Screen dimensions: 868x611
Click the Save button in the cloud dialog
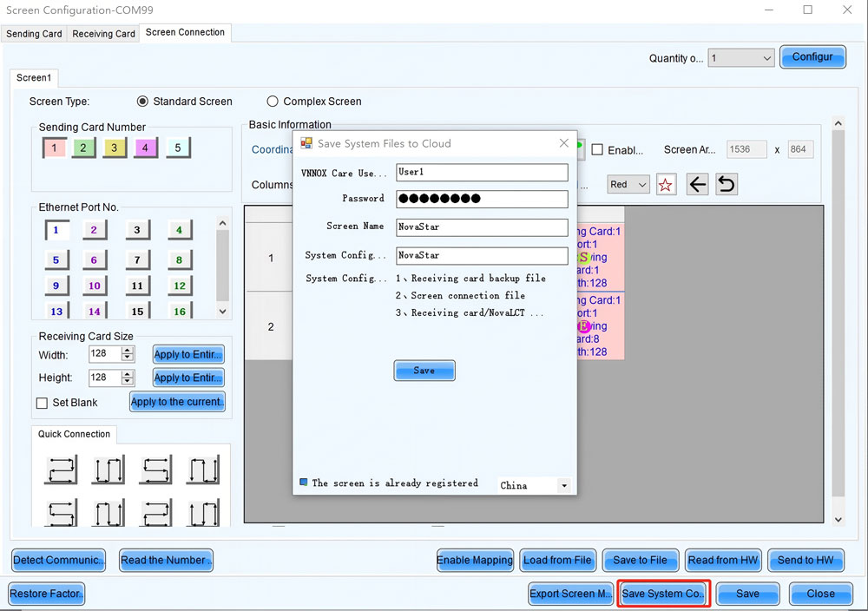click(424, 371)
